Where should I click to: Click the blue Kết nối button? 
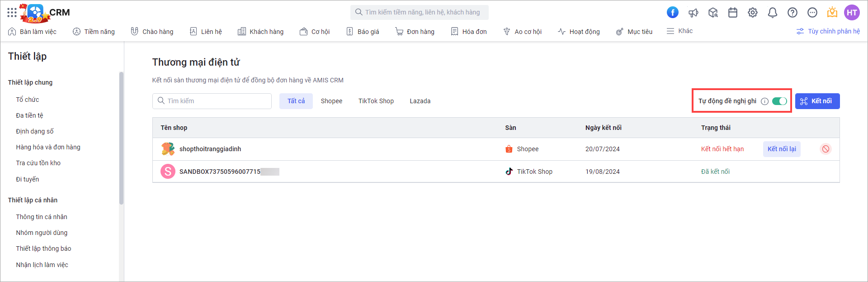[x=817, y=101]
